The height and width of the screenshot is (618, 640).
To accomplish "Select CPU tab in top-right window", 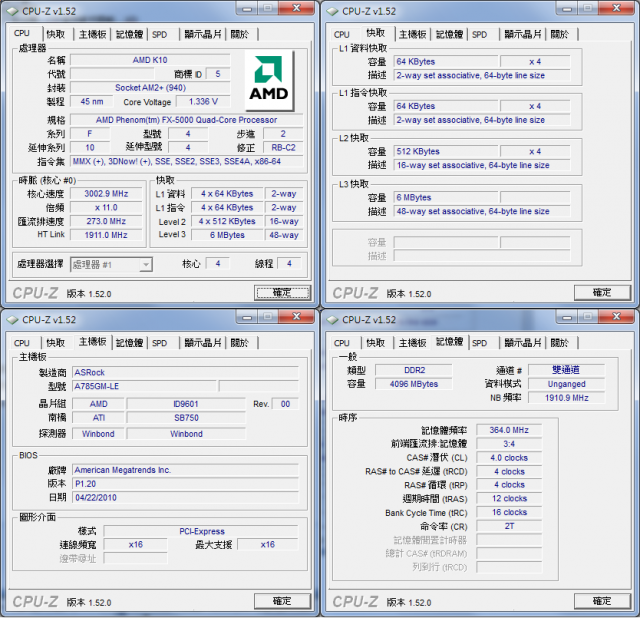I will point(342,34).
